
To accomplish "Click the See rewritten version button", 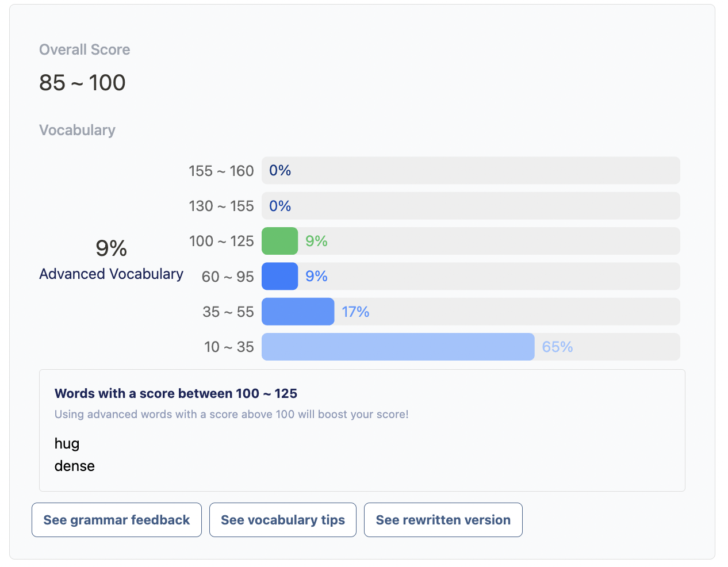I will (x=443, y=519).
